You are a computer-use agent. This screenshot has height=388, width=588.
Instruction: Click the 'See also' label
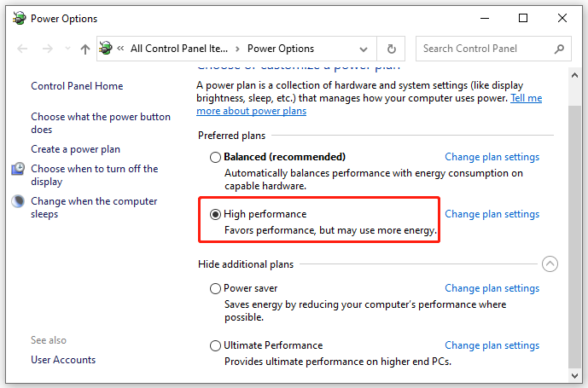pos(49,340)
